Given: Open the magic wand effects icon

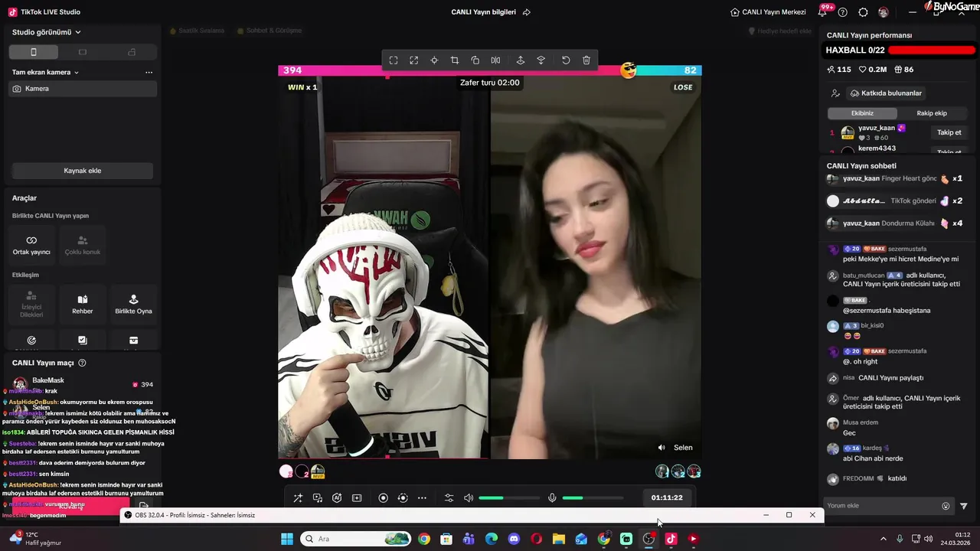Looking at the screenshot, I should (298, 498).
